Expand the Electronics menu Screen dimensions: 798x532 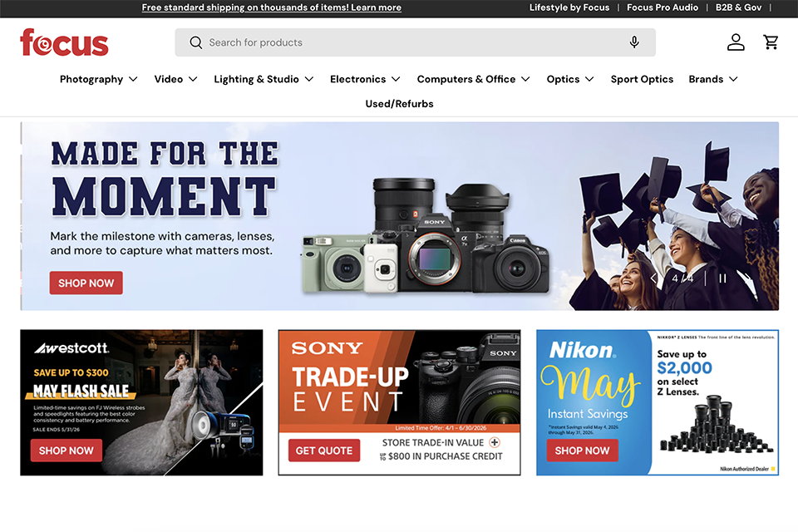point(365,80)
